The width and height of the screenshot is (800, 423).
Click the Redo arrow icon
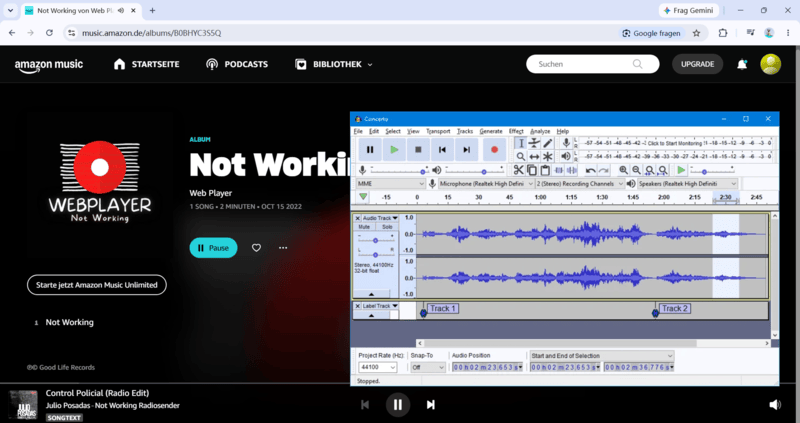coord(604,170)
